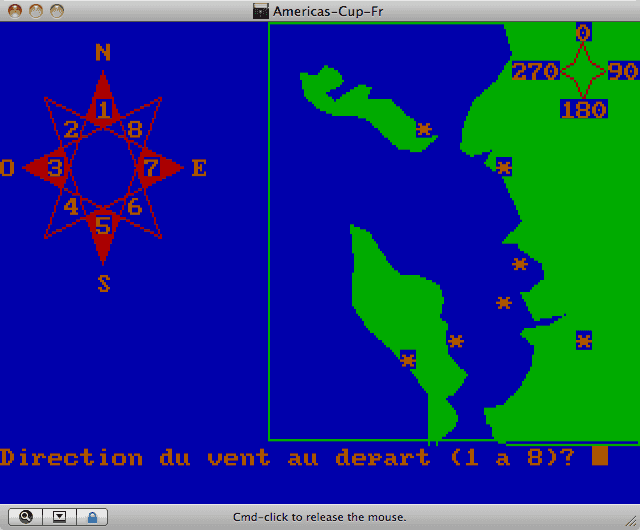This screenshot has height=530, width=640.
Task: Select compass point 3 on the West side
Action: (x=55, y=168)
